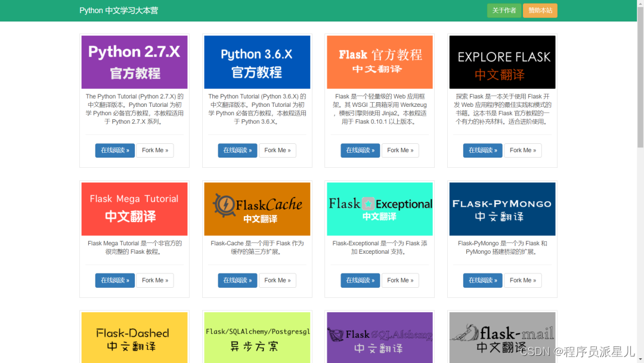Click the Flask 官方教程 orange banner
Screen dimensions: 644x363
pos(379,62)
